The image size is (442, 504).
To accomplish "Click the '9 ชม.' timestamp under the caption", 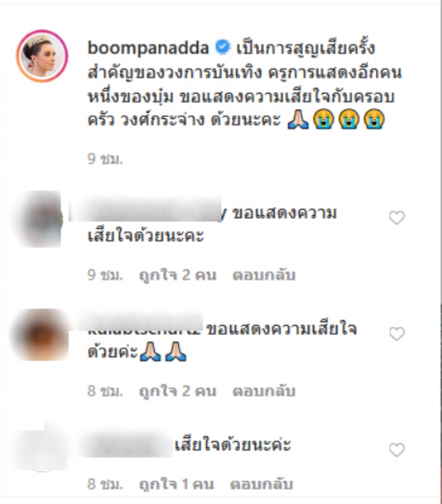I will 105,159.
